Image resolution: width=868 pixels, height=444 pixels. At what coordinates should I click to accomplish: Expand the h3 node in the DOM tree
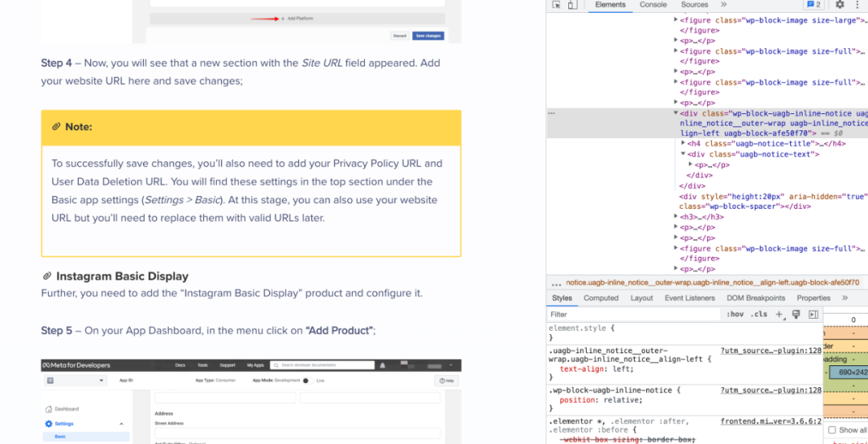(x=676, y=217)
